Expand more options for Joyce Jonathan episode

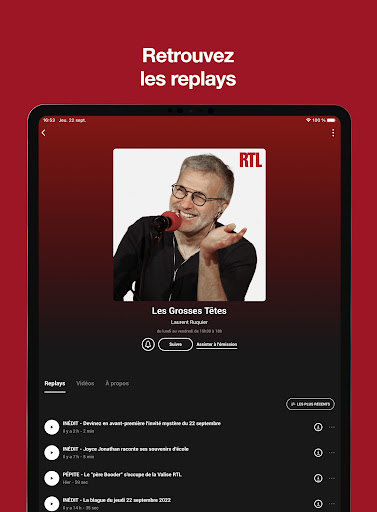tap(332, 453)
